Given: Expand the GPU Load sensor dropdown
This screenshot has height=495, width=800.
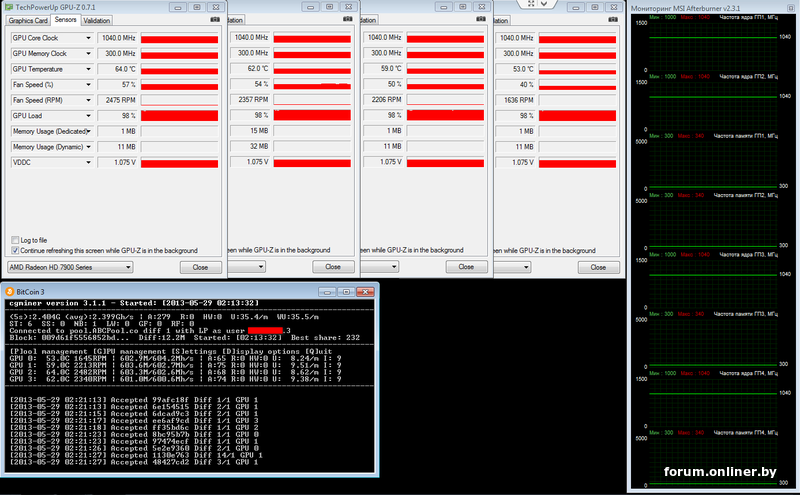Looking at the screenshot, I should pyautogui.click(x=88, y=116).
